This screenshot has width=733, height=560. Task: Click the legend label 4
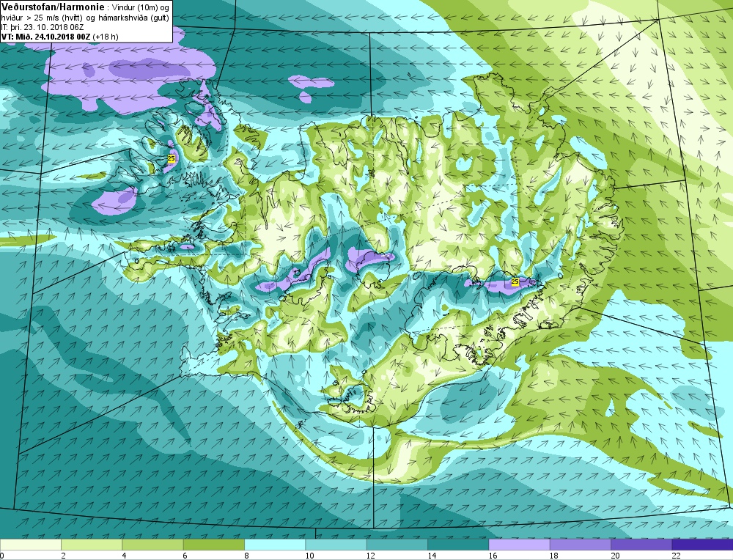[x=125, y=556]
